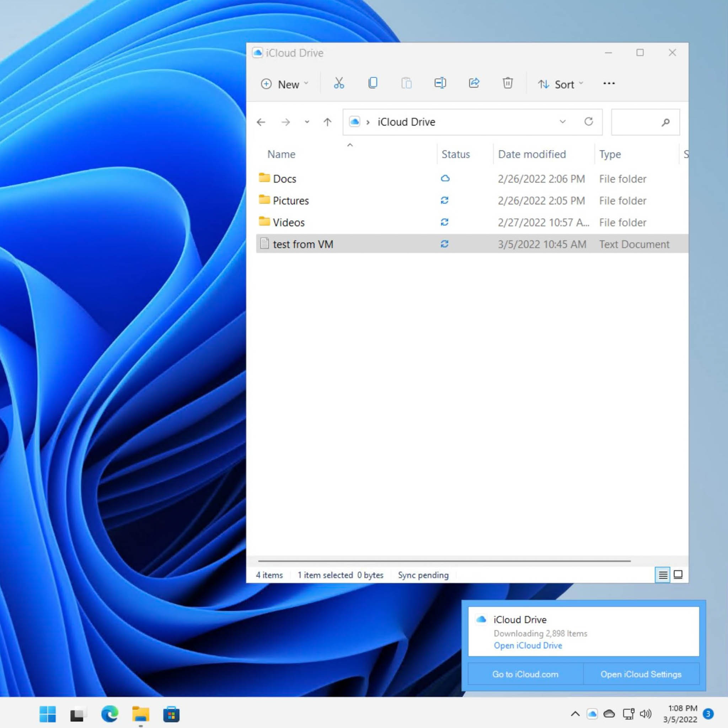
Task: Click the Share icon in toolbar
Action: [474, 84]
